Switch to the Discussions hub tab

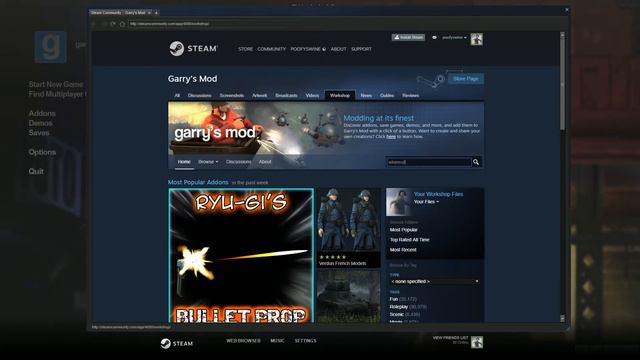[200, 96]
